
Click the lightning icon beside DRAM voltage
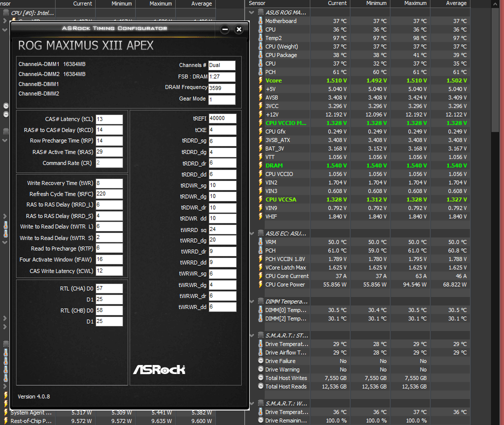tap(260, 165)
